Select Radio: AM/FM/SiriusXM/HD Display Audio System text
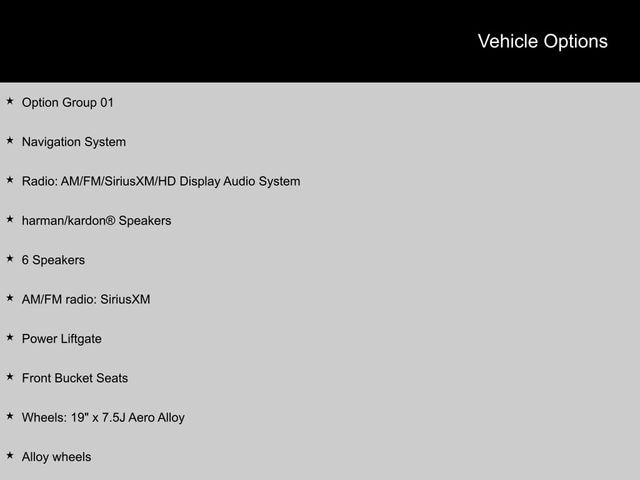 click(x=161, y=181)
